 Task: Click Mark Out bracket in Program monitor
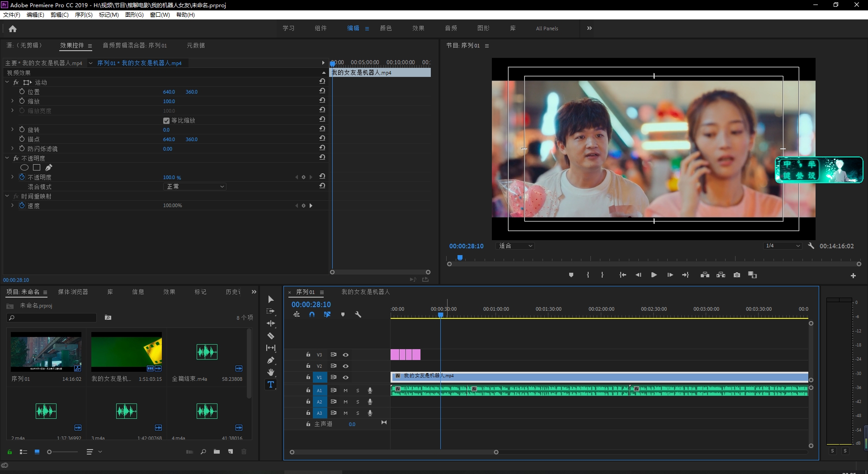click(602, 275)
